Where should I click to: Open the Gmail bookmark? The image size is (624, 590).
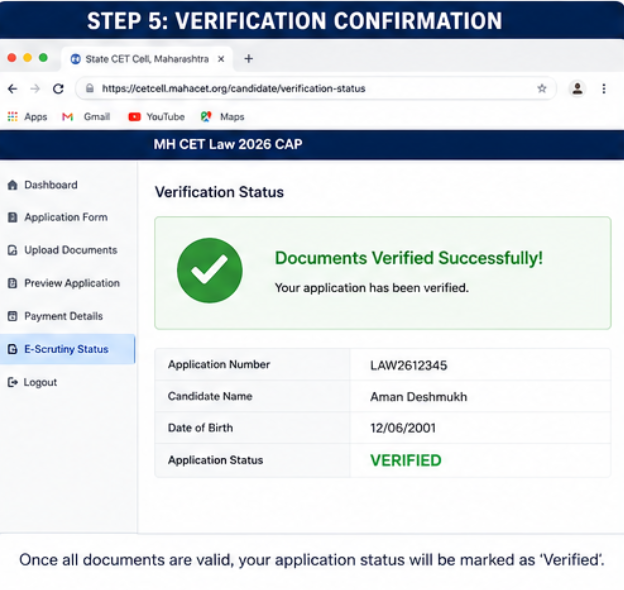pyautogui.click(x=97, y=117)
